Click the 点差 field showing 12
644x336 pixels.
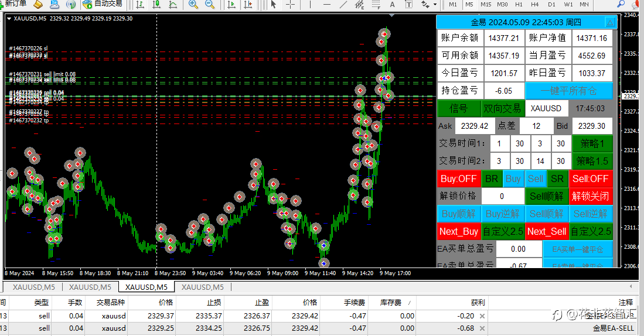coord(536,126)
